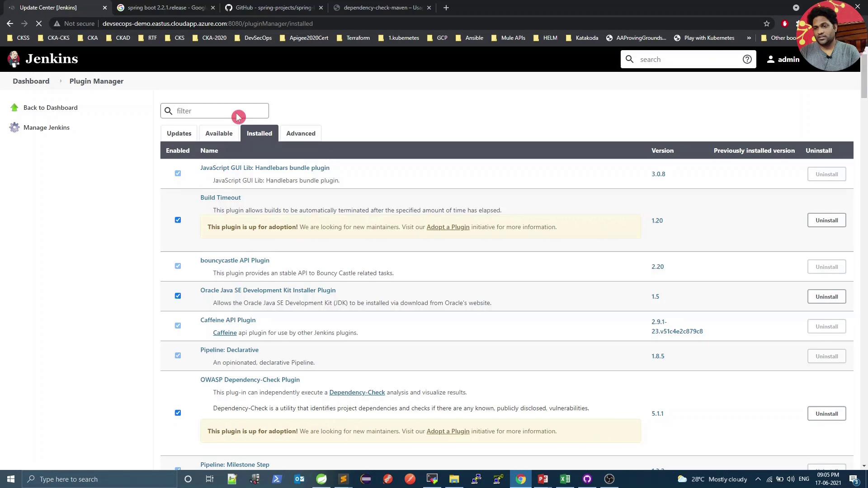Open Excel from the taskbar
The image size is (868, 488).
[565, 479]
